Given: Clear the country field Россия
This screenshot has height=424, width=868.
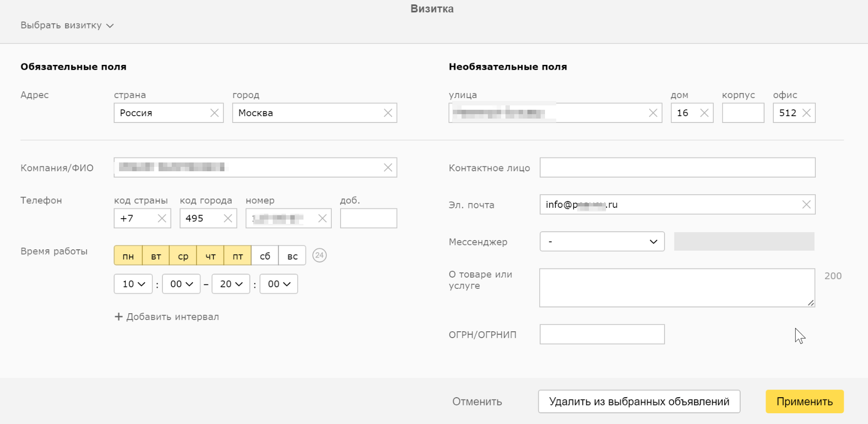Looking at the screenshot, I should click(x=214, y=113).
